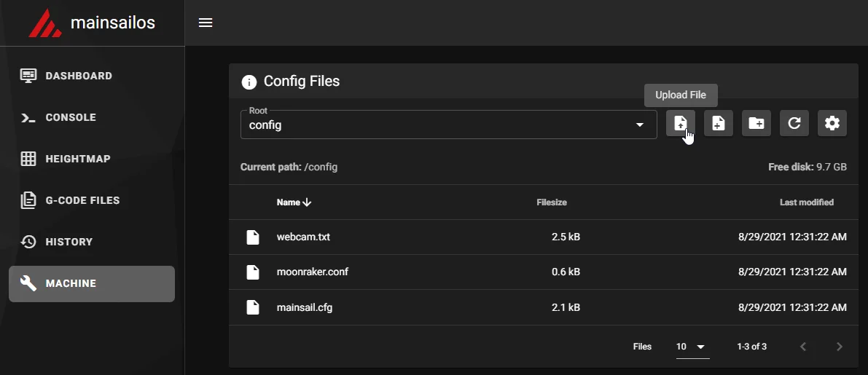Open mainsail.cfg from the list
868x375 pixels.
(304, 307)
